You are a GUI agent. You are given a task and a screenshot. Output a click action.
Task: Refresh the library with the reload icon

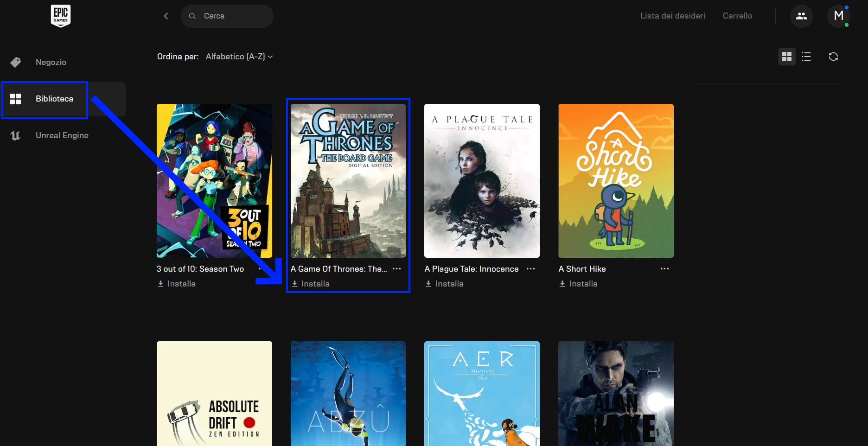(x=833, y=57)
